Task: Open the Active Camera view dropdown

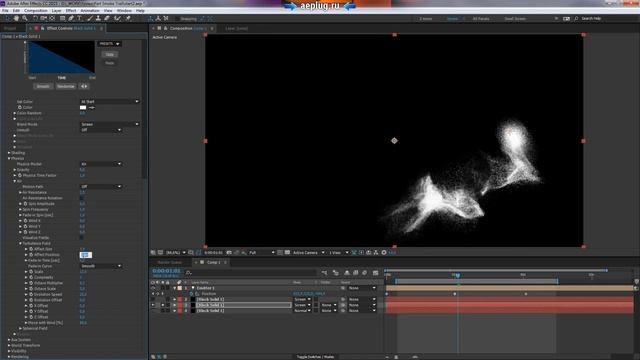Action: tap(309, 253)
